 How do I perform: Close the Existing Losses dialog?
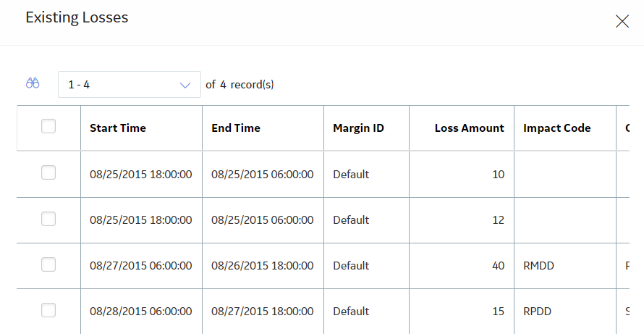coord(622,21)
